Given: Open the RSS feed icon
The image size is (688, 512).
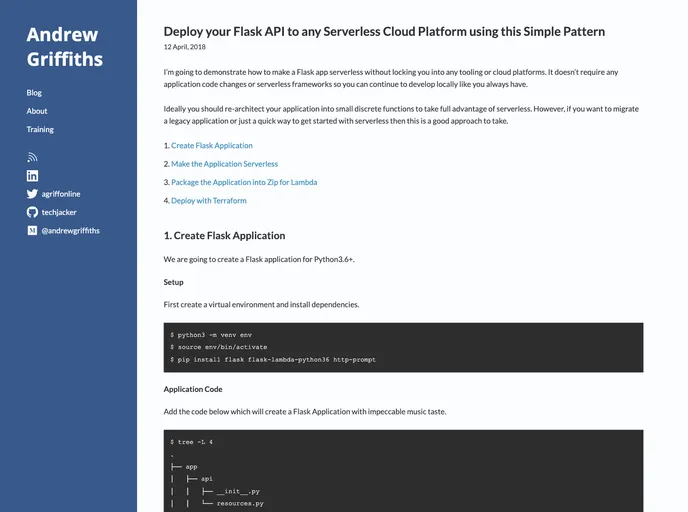Looking at the screenshot, I should 32,157.
